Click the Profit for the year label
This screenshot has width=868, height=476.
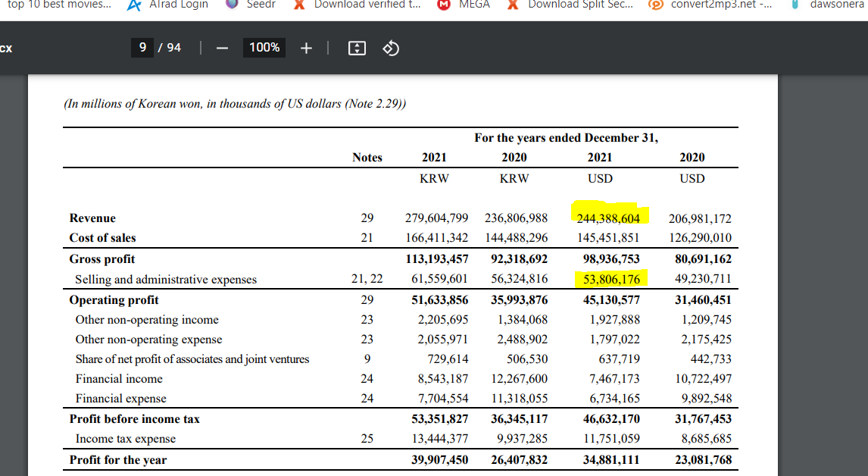(118, 460)
